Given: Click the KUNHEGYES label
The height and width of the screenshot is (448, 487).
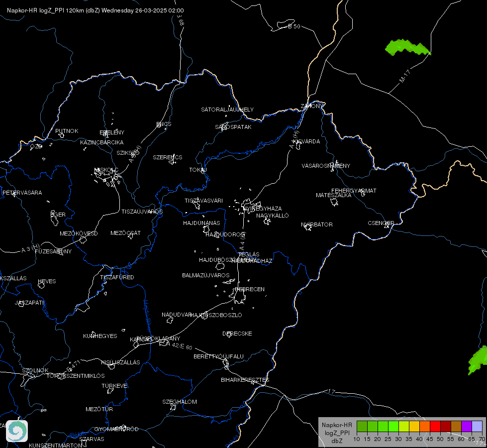Looking at the screenshot, I should click(100, 336).
